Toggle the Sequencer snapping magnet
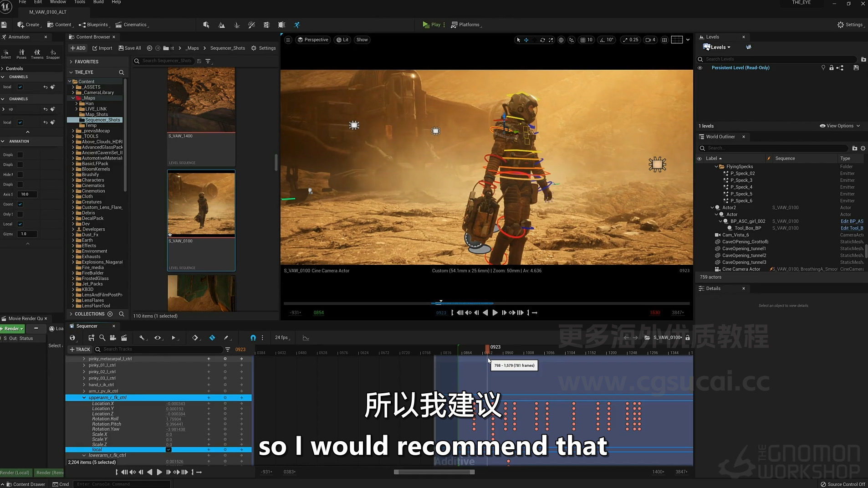Viewport: 868px width, 488px height. (x=253, y=338)
